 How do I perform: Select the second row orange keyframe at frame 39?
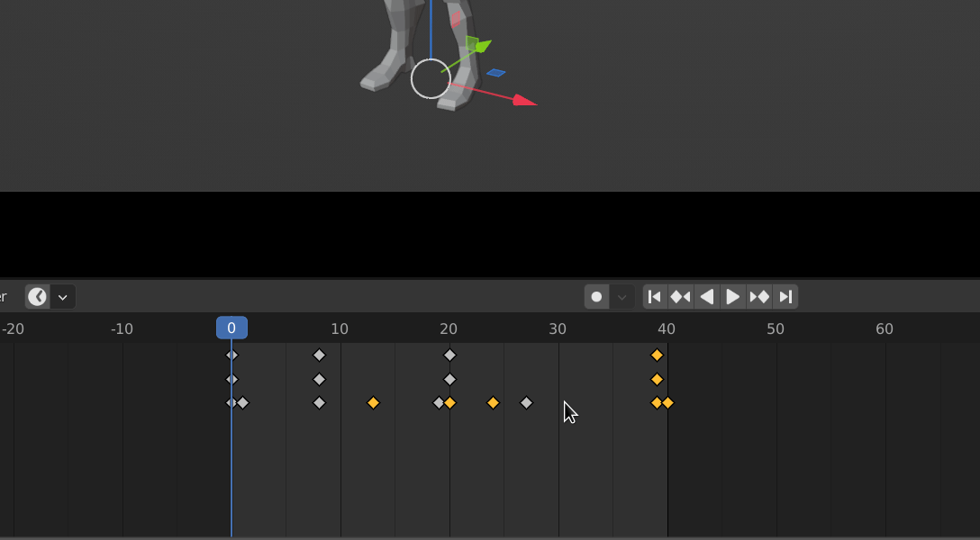(x=657, y=379)
